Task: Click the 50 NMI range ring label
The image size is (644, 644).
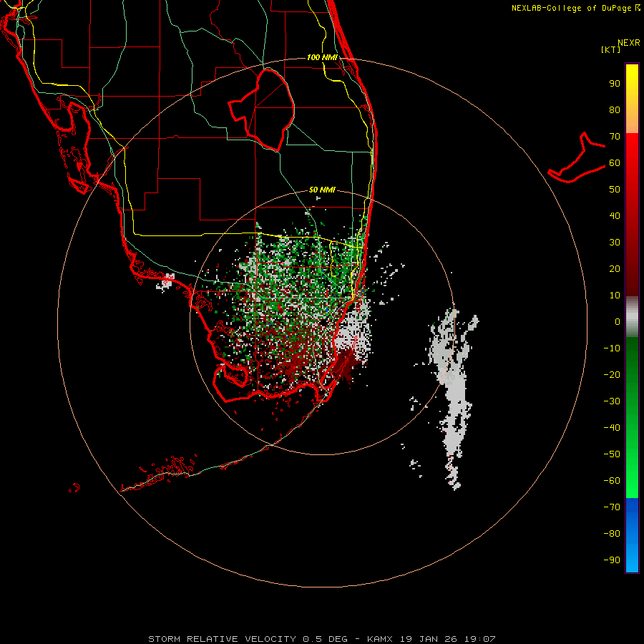Action: [322, 190]
